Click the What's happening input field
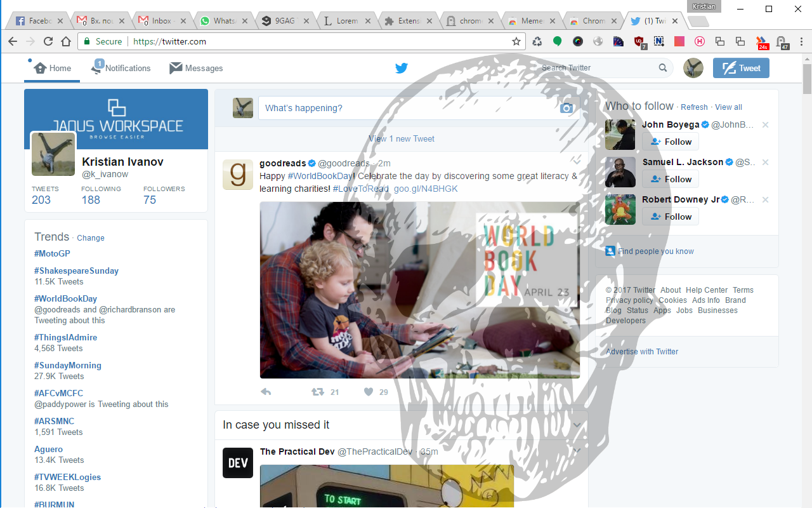 (x=381, y=108)
